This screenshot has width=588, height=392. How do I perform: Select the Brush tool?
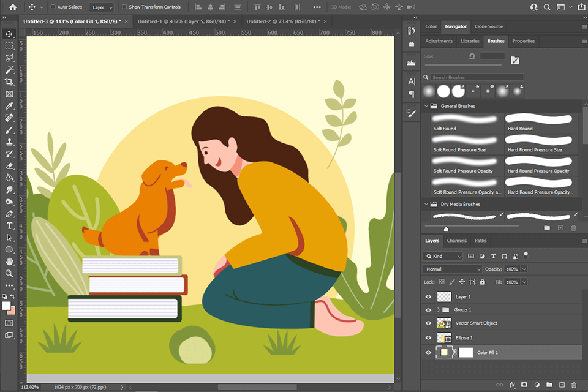click(x=9, y=130)
